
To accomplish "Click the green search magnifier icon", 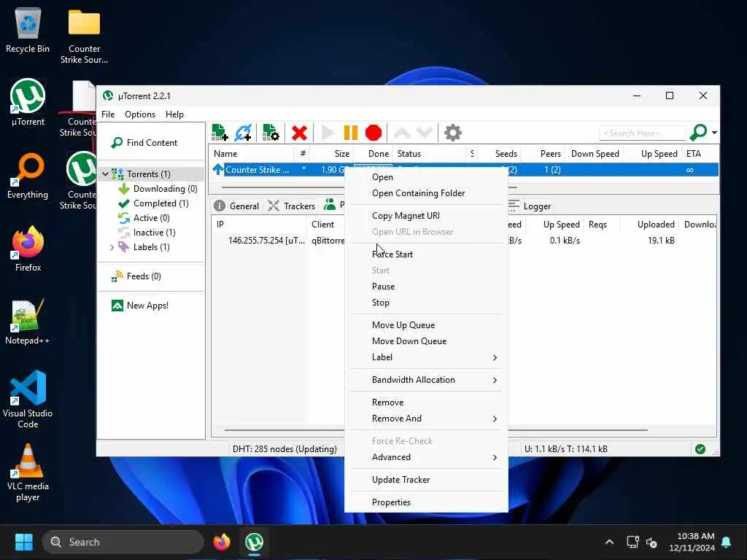I will (698, 133).
